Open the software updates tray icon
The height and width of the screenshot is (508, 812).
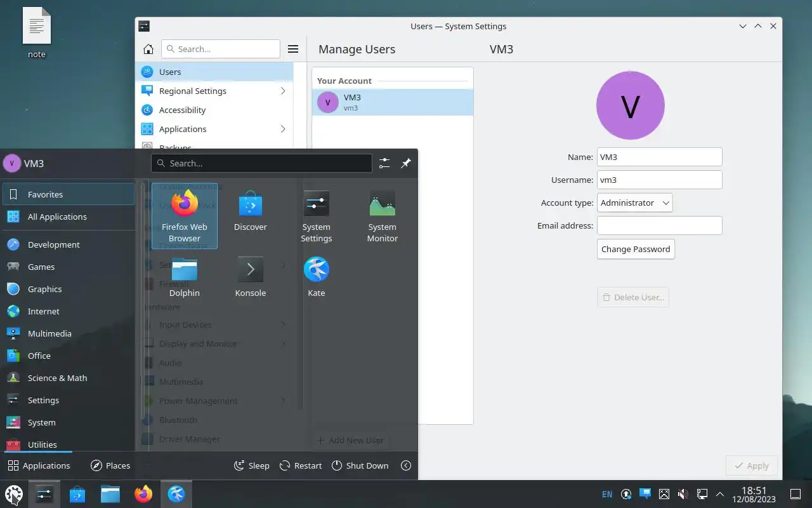pos(626,494)
